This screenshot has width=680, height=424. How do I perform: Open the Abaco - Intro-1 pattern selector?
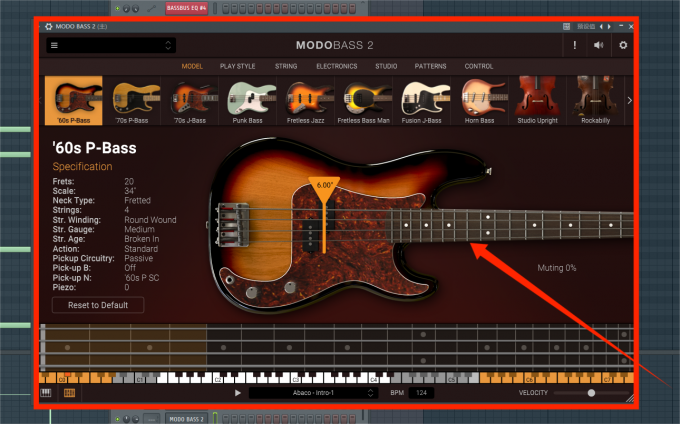[313, 393]
